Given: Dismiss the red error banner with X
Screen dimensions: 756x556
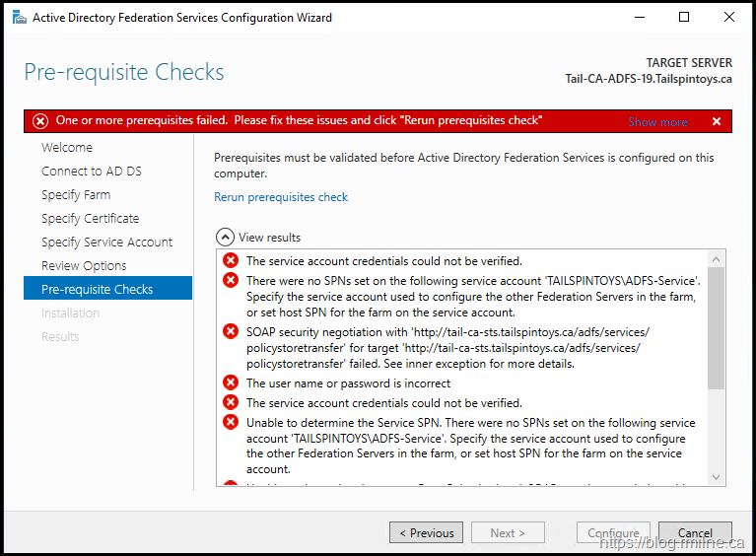Looking at the screenshot, I should [717, 121].
